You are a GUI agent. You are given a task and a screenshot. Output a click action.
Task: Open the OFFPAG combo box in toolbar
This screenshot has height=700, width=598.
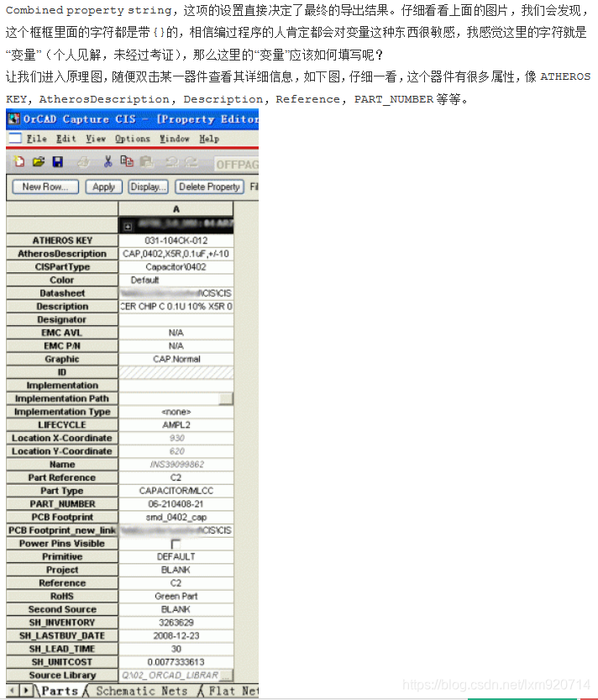click(237, 165)
